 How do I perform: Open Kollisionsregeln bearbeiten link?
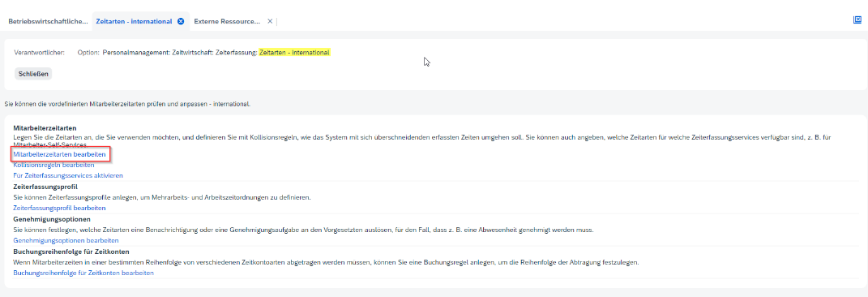click(53, 165)
